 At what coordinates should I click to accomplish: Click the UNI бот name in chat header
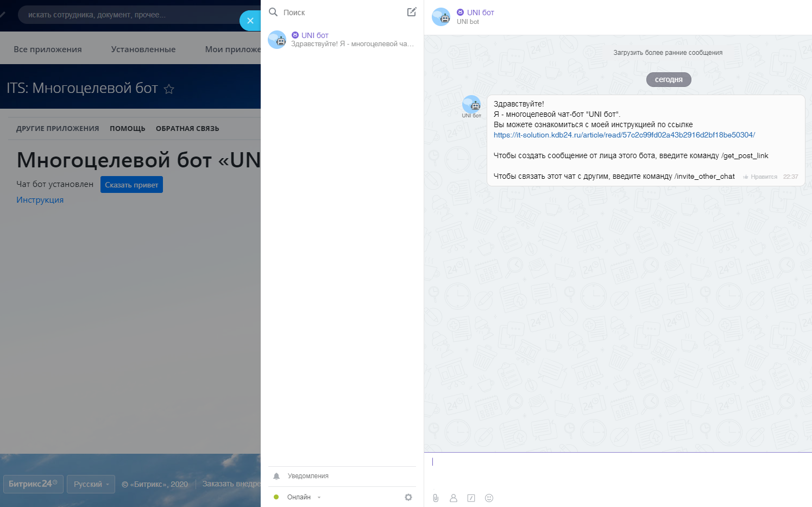(481, 12)
